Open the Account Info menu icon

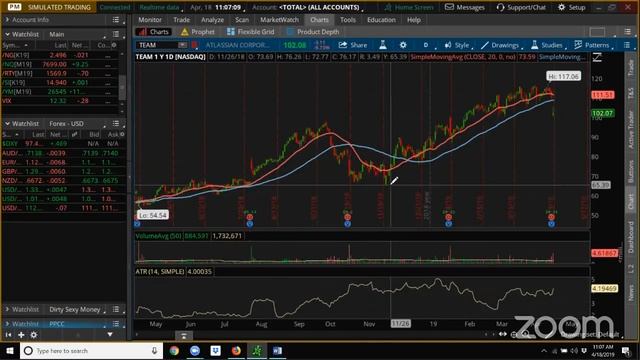[x=116, y=20]
